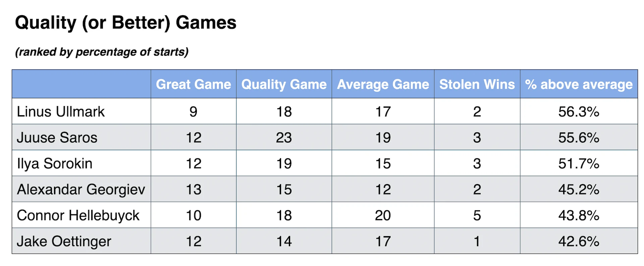Select the Quality Game column header

tap(284, 84)
